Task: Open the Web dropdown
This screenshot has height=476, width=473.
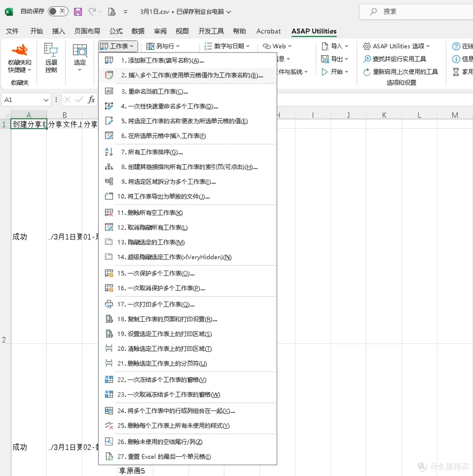Action: point(277,46)
